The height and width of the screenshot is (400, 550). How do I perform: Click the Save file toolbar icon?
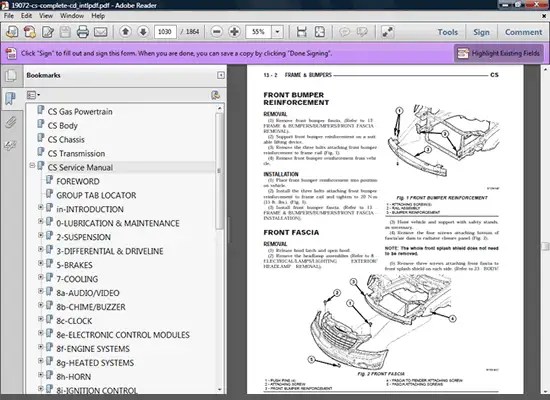[x=65, y=32]
